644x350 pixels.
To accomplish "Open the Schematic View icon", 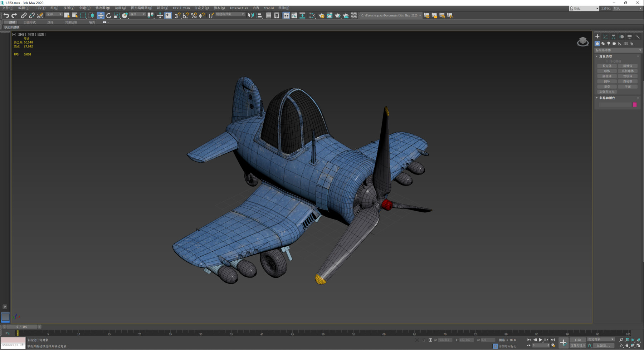I will point(303,15).
